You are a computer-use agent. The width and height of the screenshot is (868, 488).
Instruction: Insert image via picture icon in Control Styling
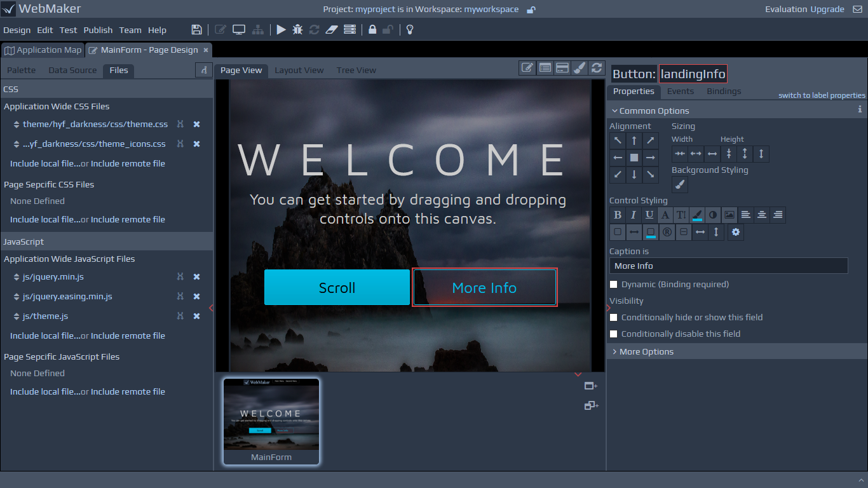(729, 215)
